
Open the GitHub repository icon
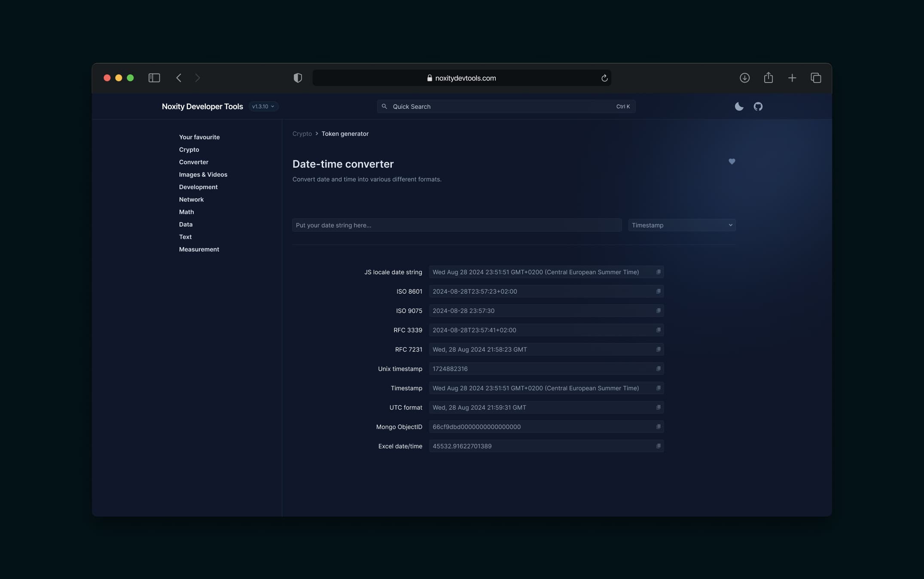point(758,107)
